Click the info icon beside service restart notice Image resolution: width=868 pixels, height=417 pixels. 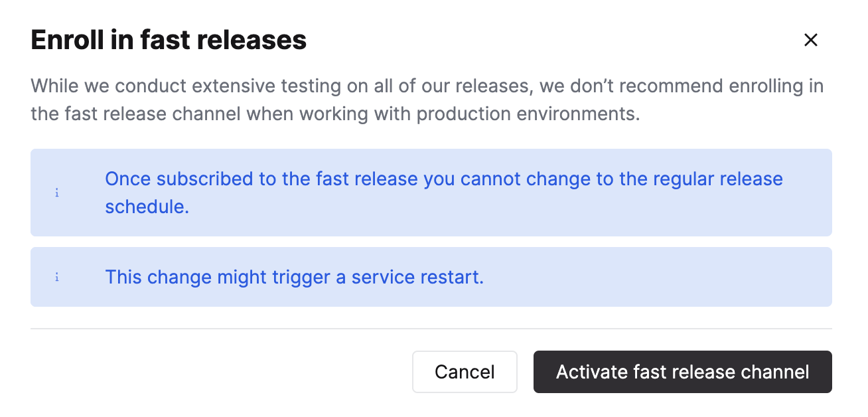click(x=57, y=277)
